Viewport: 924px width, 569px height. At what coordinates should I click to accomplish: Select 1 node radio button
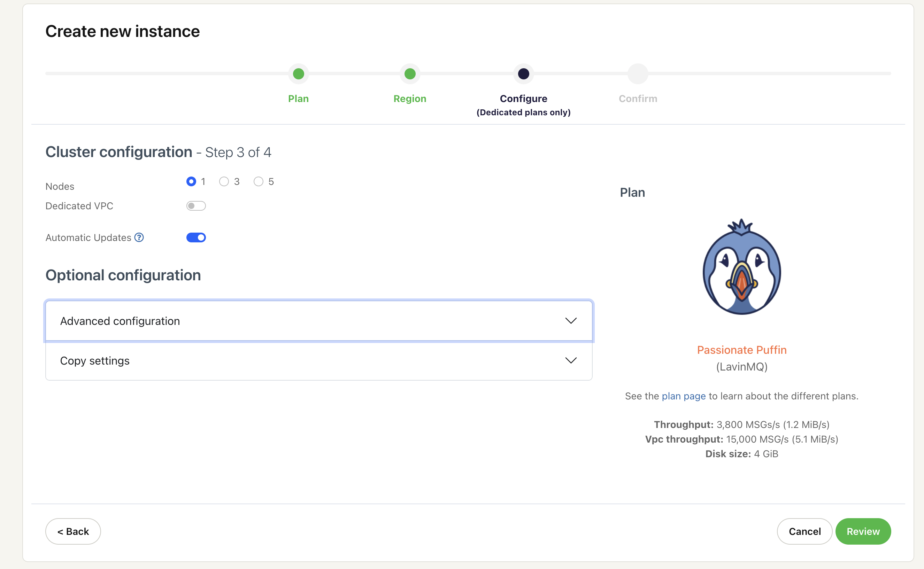tap(191, 182)
